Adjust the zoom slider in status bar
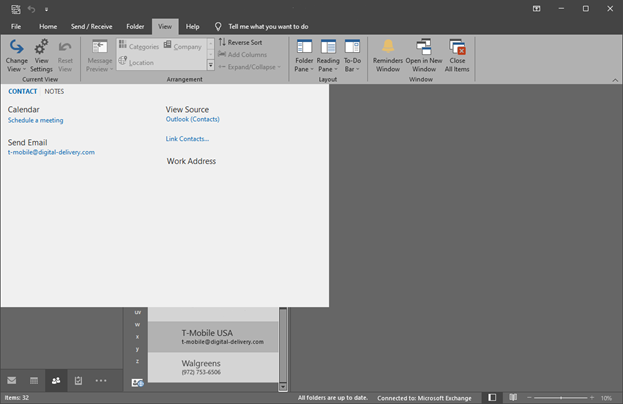The height and width of the screenshot is (404, 623). point(562,397)
